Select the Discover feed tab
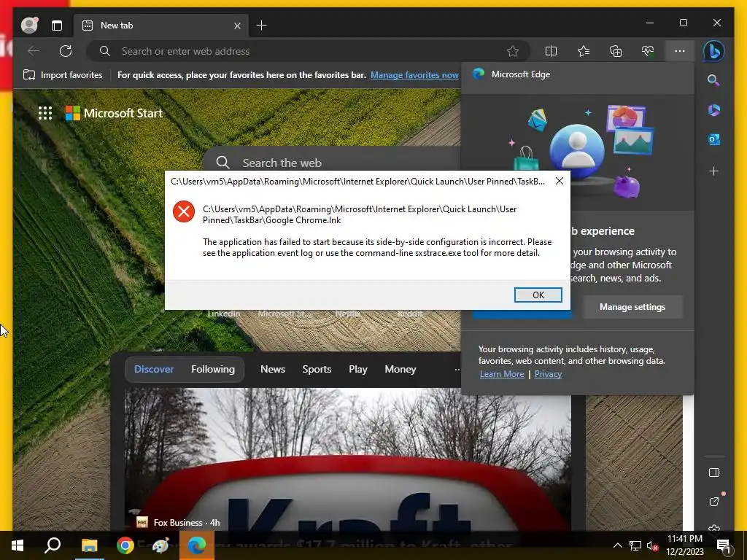The height and width of the screenshot is (560, 747). point(154,369)
